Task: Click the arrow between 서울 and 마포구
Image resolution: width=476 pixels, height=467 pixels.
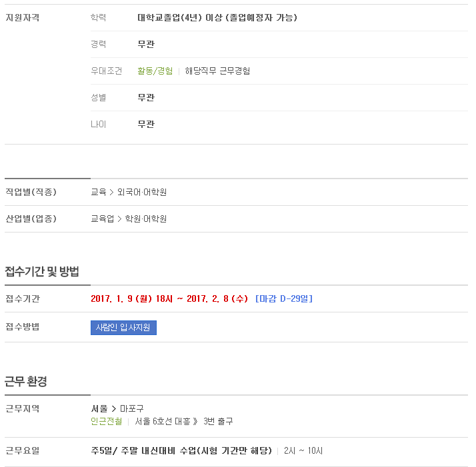Action: tap(114, 409)
